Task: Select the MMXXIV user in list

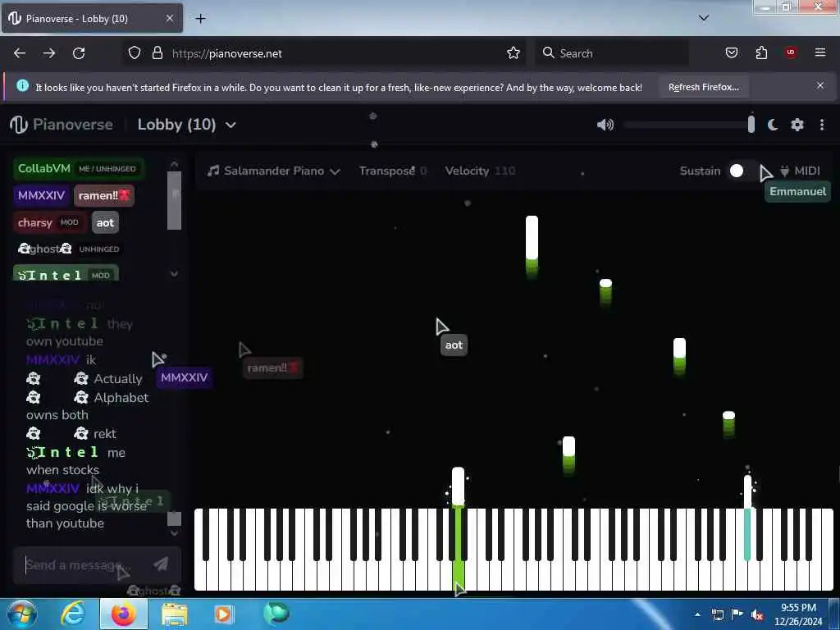Action: (41, 195)
